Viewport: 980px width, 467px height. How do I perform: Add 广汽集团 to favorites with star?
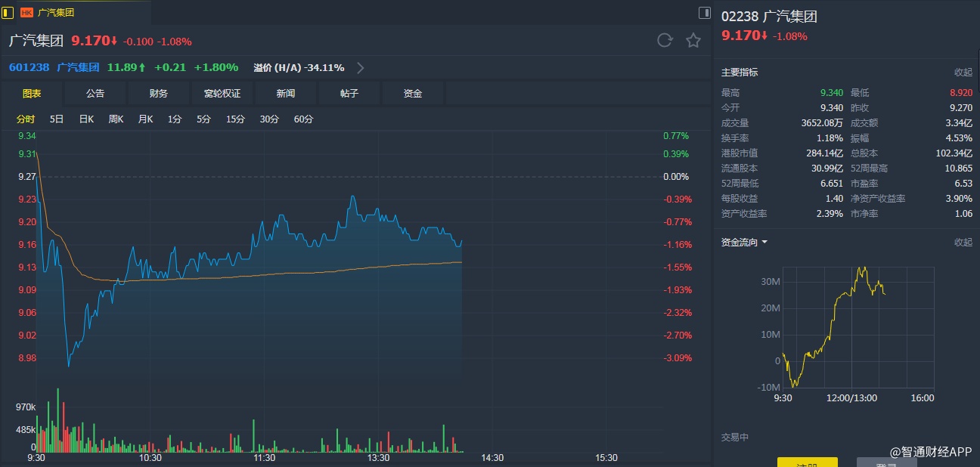(x=693, y=41)
